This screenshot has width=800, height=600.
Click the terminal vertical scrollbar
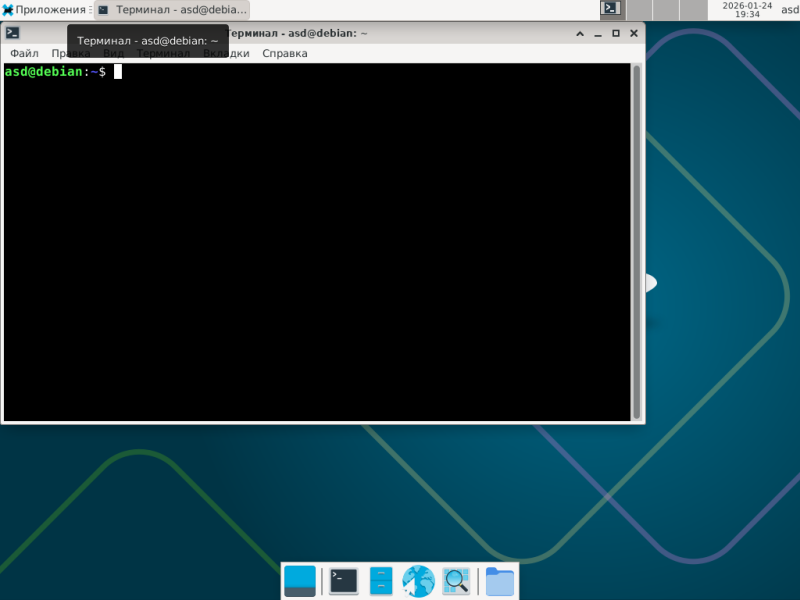(636, 242)
